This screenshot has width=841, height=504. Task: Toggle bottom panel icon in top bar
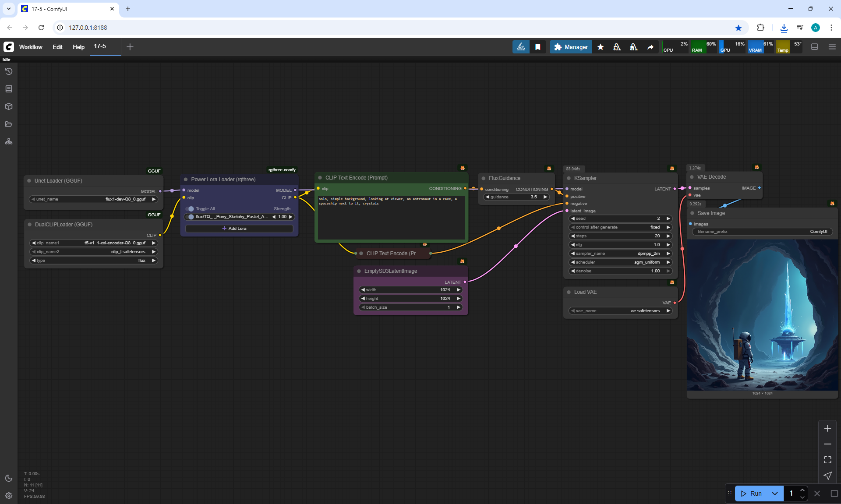[815, 47]
